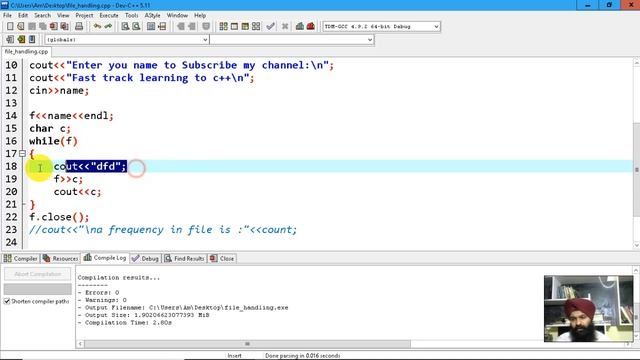Open the Execute menu

[109, 16]
